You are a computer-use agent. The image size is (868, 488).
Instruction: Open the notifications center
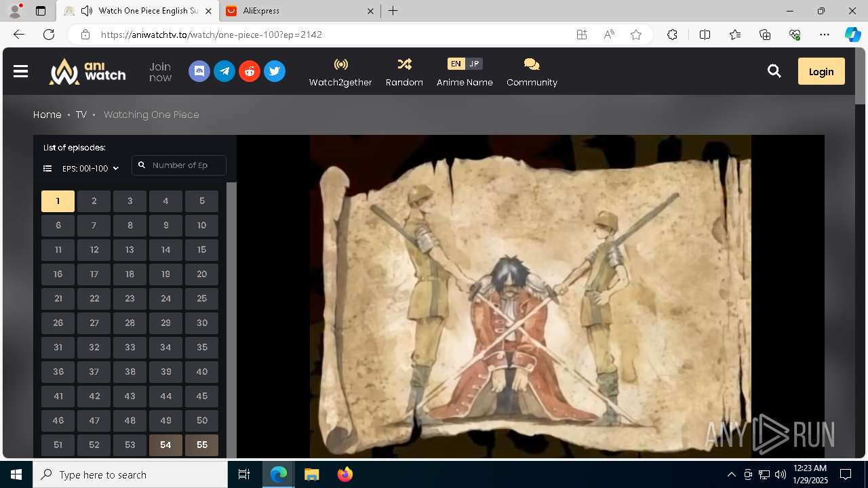coord(846,474)
